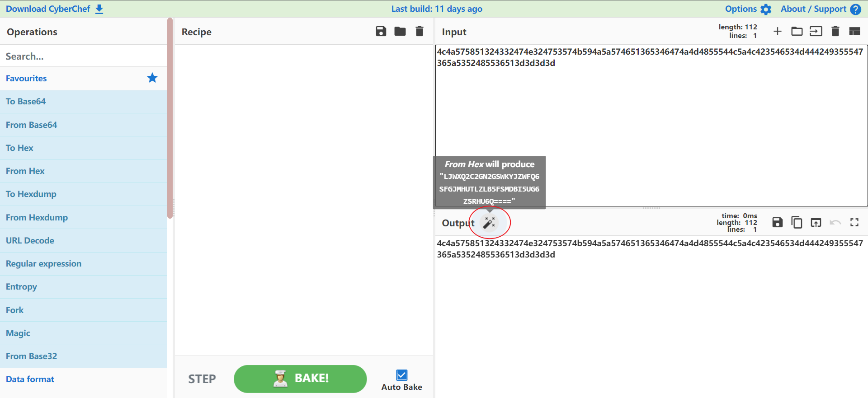Click the STEP button
The width and height of the screenshot is (868, 398).
pyautogui.click(x=202, y=379)
